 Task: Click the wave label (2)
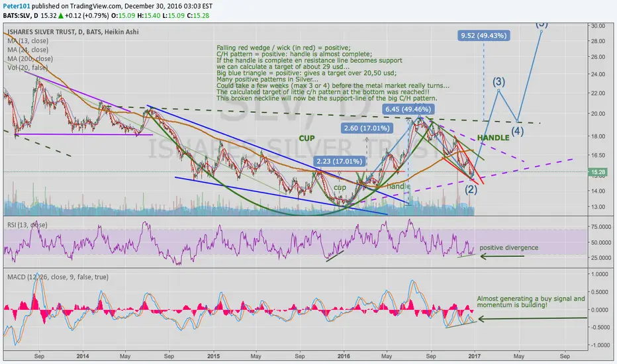471,190
